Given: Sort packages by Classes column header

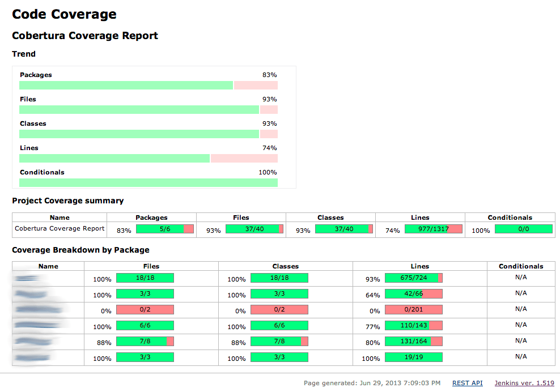Looking at the screenshot, I should (285, 266).
